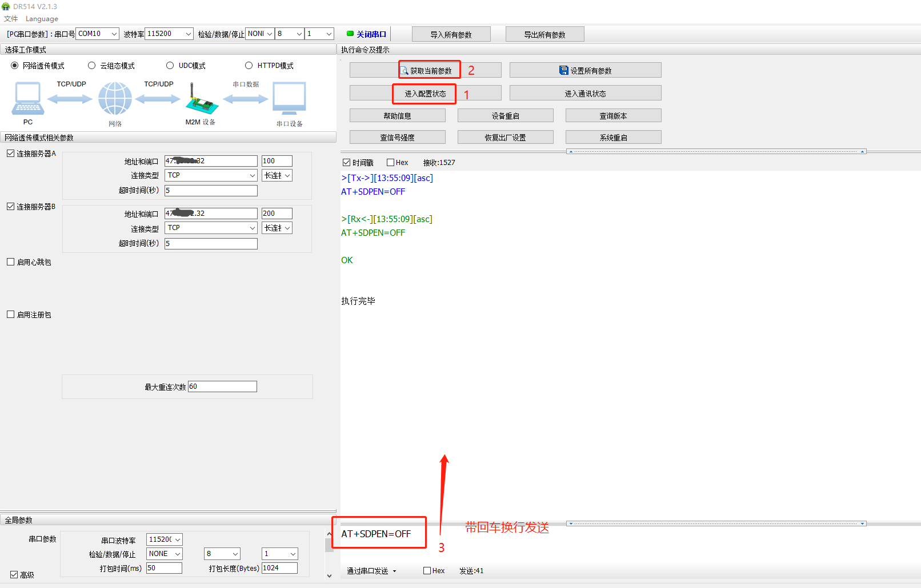Open the Language menu

click(42, 19)
